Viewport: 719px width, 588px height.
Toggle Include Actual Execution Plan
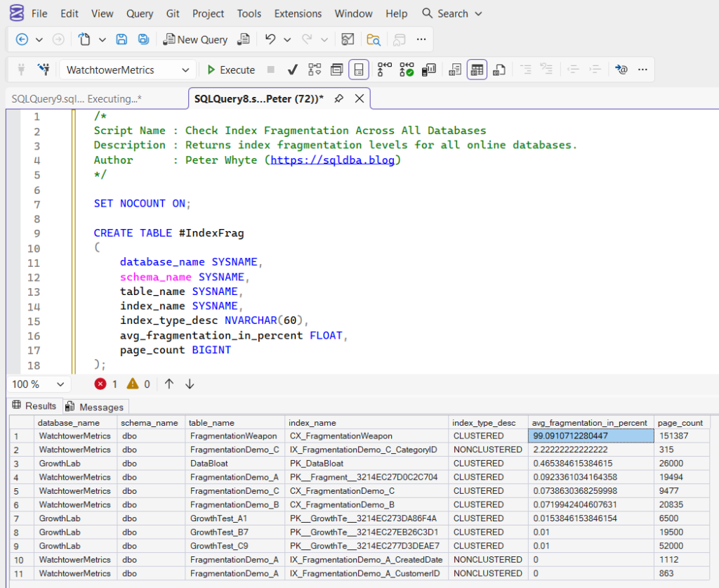click(383, 70)
